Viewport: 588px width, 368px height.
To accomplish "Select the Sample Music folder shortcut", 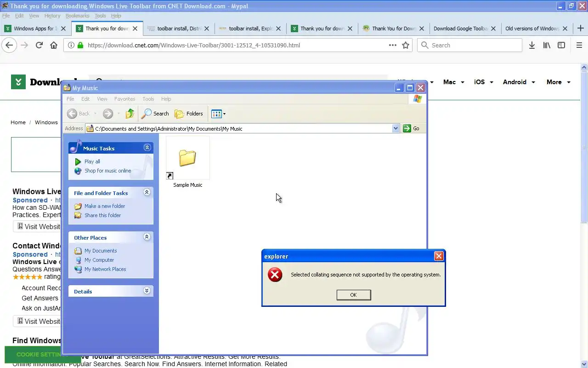I will pos(187,162).
